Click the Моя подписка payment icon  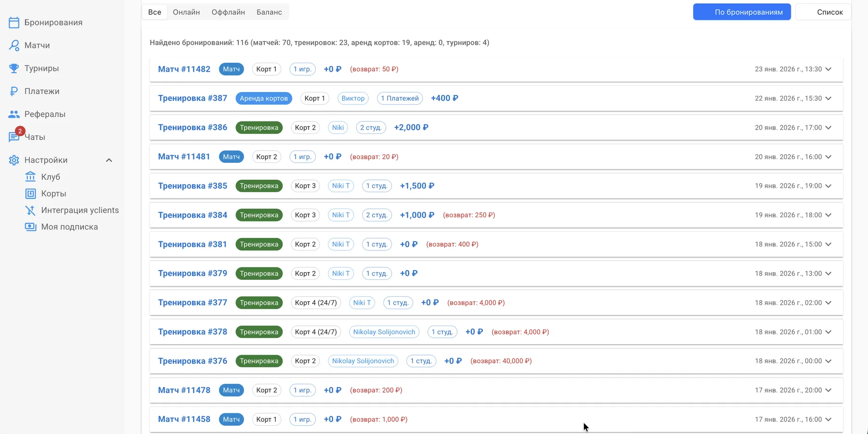coord(30,227)
